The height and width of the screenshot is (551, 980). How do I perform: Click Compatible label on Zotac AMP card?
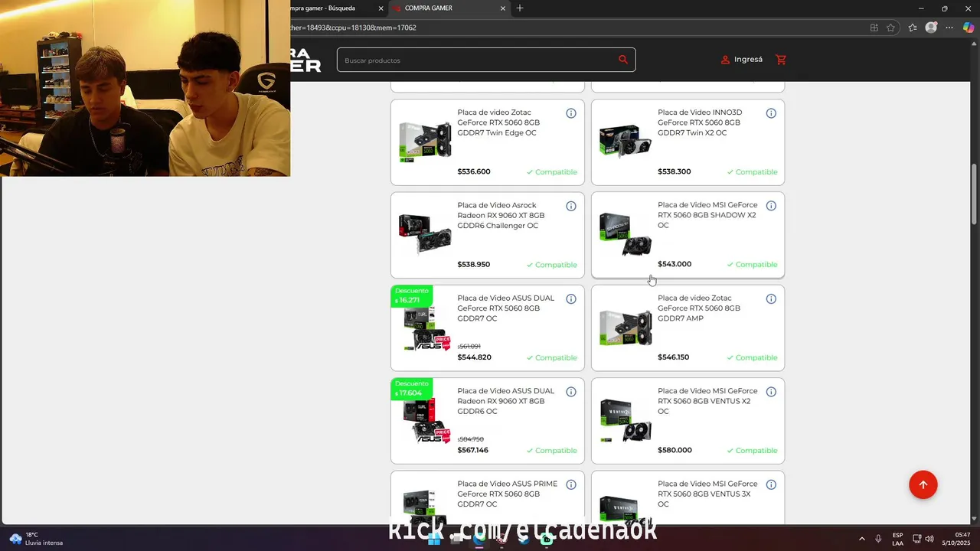(752, 357)
